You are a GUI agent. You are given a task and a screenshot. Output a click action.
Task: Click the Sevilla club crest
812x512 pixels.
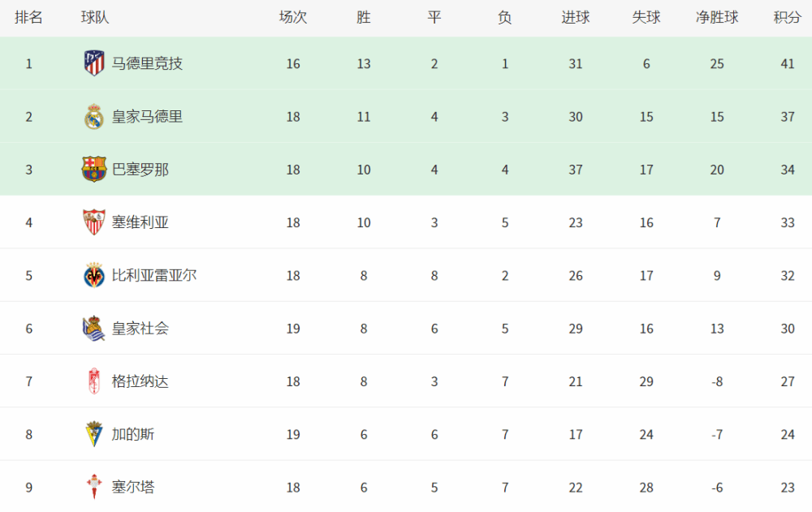[94, 222]
